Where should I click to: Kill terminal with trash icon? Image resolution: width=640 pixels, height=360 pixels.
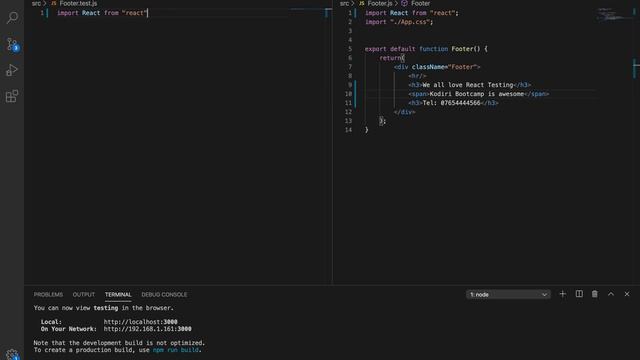click(595, 294)
